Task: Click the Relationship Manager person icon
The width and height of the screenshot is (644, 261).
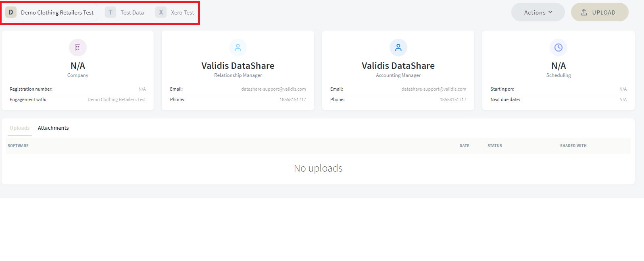Action: tap(238, 48)
